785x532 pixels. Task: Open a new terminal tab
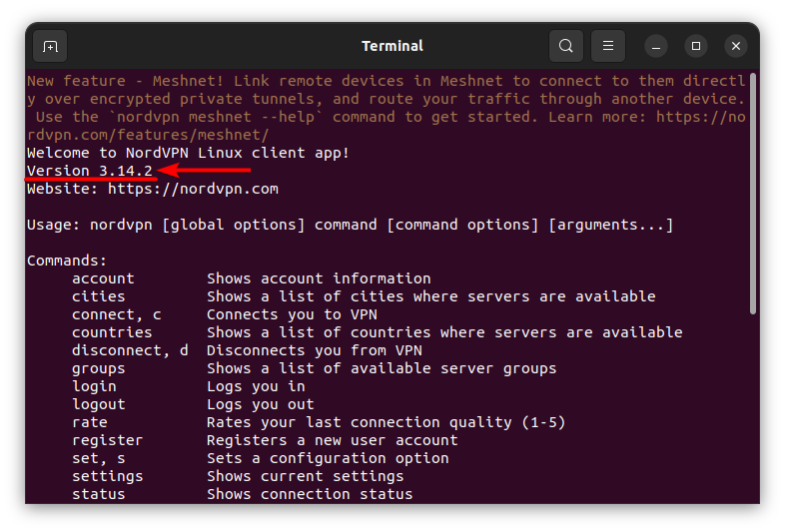(x=50, y=46)
